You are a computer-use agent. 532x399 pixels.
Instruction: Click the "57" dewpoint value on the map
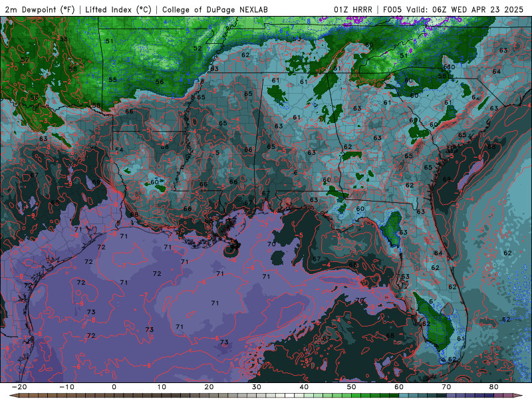[x=25, y=60]
